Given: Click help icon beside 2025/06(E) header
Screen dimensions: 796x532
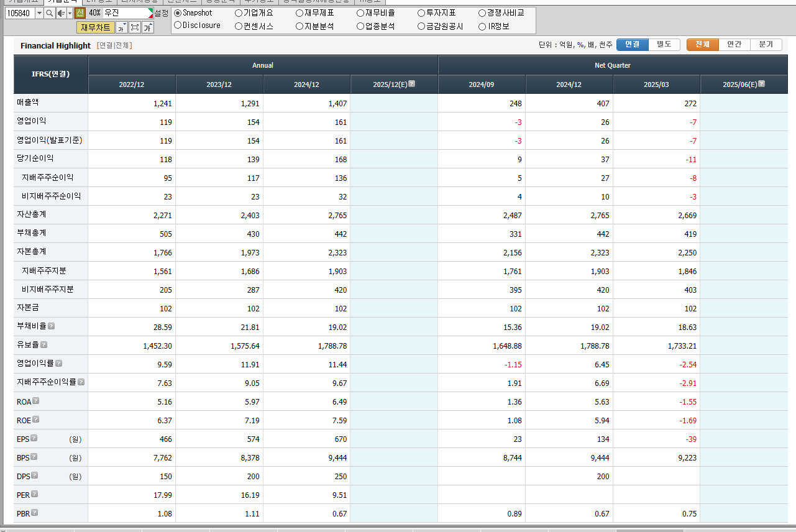Looking at the screenshot, I should (x=762, y=84).
